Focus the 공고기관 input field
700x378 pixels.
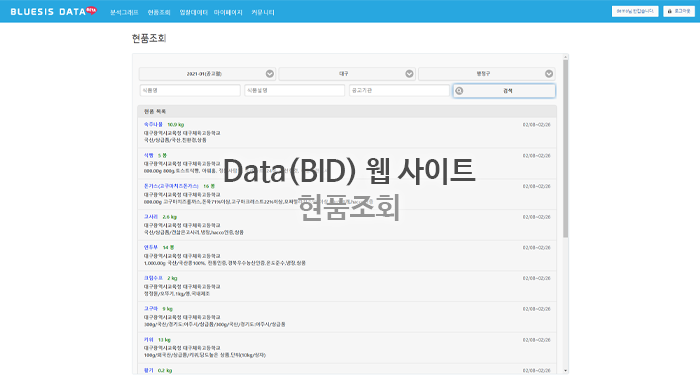(399, 91)
